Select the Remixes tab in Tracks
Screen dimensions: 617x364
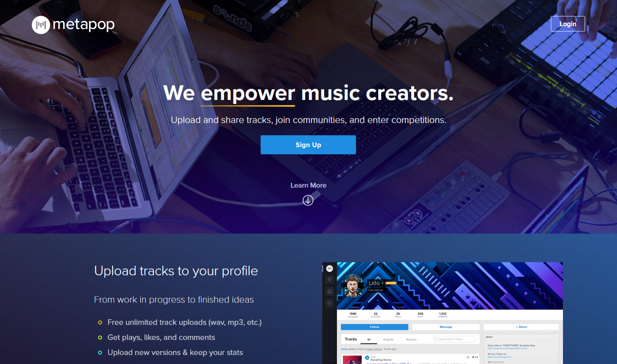(411, 340)
